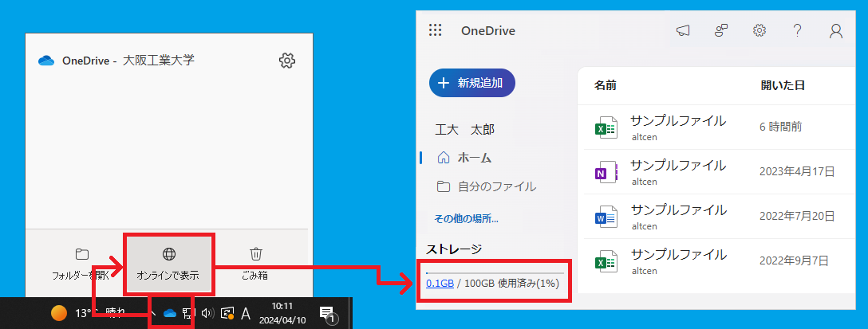Open the megaphone announcements icon
868x329 pixels.
(x=683, y=31)
